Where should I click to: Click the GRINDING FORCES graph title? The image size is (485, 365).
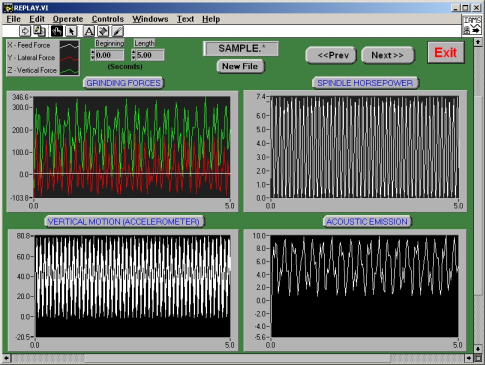click(124, 83)
